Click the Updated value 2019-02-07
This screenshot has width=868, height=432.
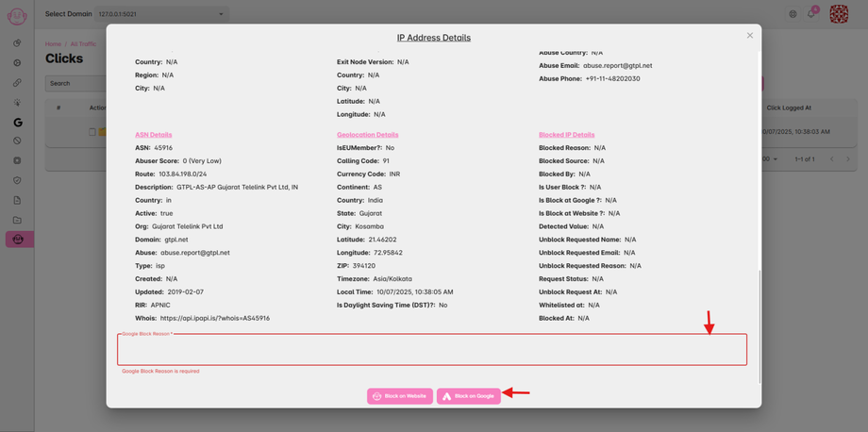coord(184,292)
